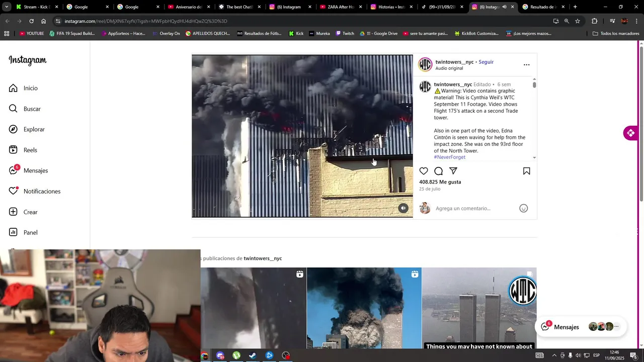
Task: Show hidden tray icons chevron
Action: pos(554,355)
